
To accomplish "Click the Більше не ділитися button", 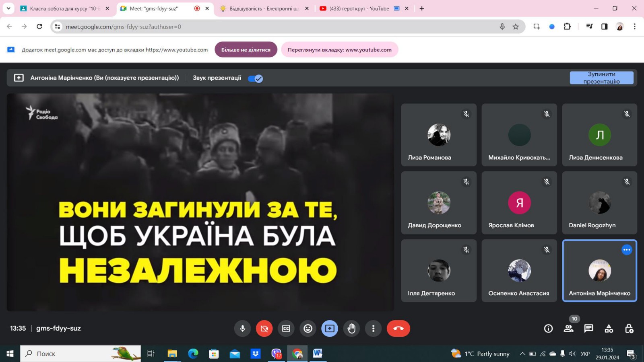I will (246, 50).
